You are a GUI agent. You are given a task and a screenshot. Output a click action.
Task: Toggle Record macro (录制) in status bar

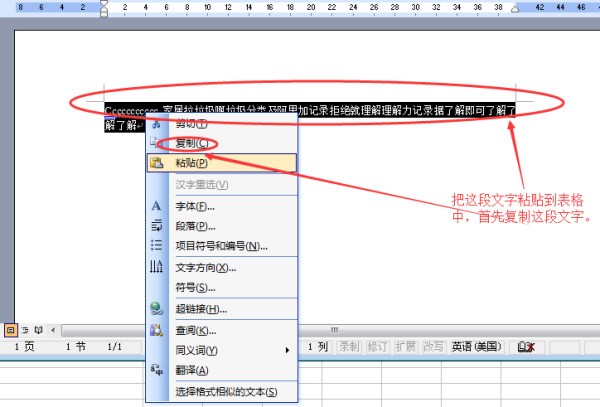(x=349, y=346)
